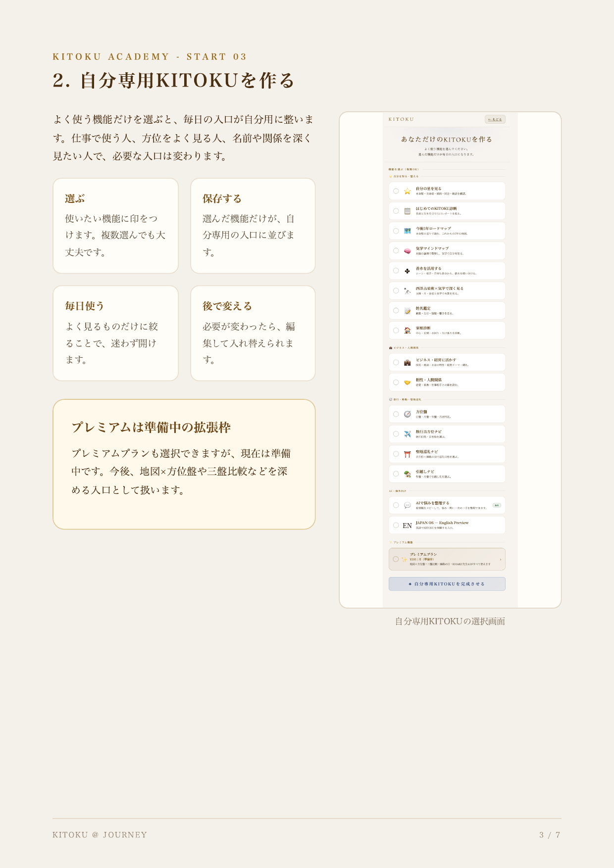Screen dimensions: 614x868
Task: Select the 自分の星を見る radio button
Action: click(396, 191)
